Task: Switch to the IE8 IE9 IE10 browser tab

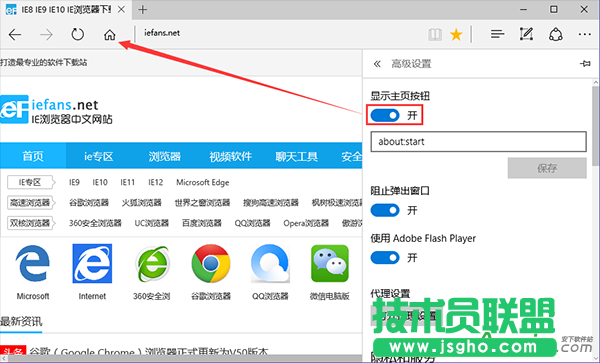Action: (65, 10)
